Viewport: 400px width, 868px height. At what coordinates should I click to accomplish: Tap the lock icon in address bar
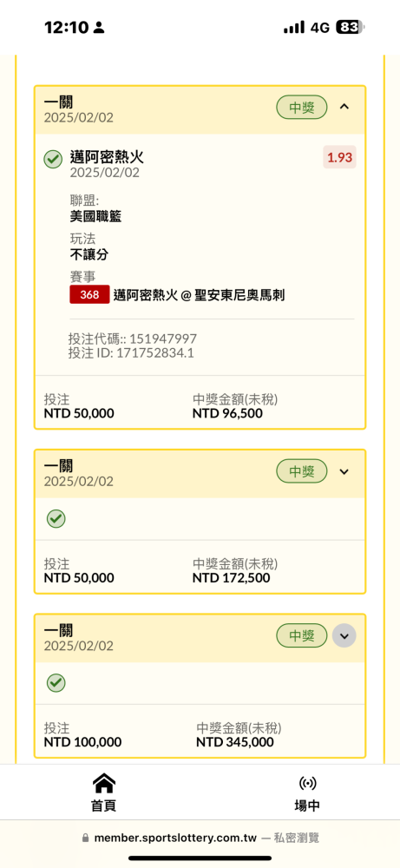click(x=85, y=838)
